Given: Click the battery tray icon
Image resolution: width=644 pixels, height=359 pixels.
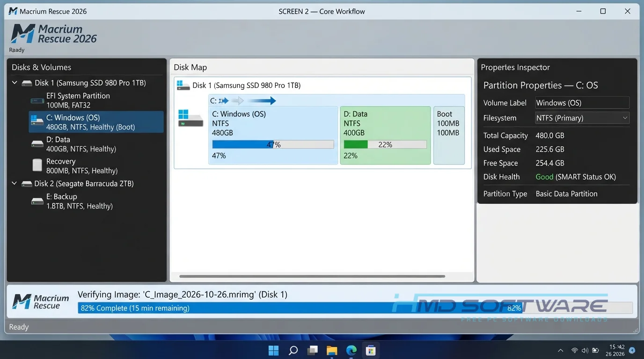Looking at the screenshot, I should (595, 351).
